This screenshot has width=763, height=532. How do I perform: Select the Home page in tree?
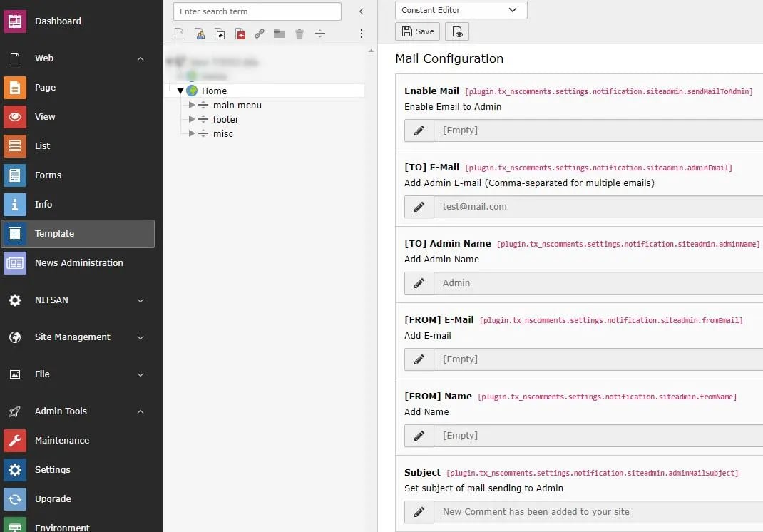coord(214,91)
